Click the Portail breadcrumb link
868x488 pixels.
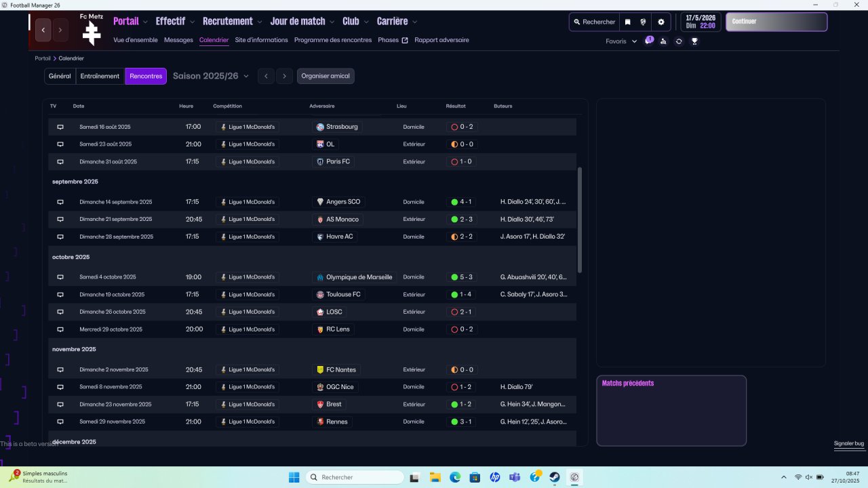(x=43, y=58)
